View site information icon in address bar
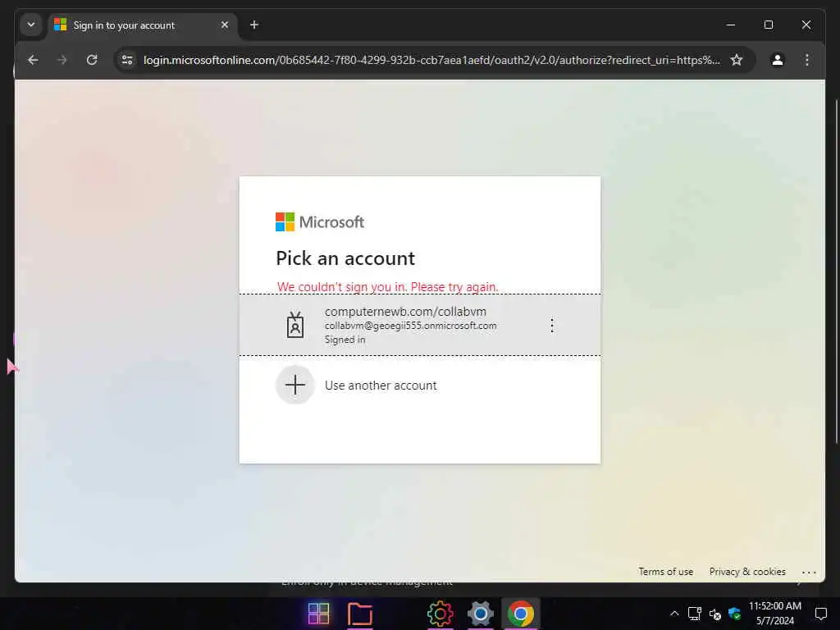This screenshot has height=630, width=840. pos(127,60)
